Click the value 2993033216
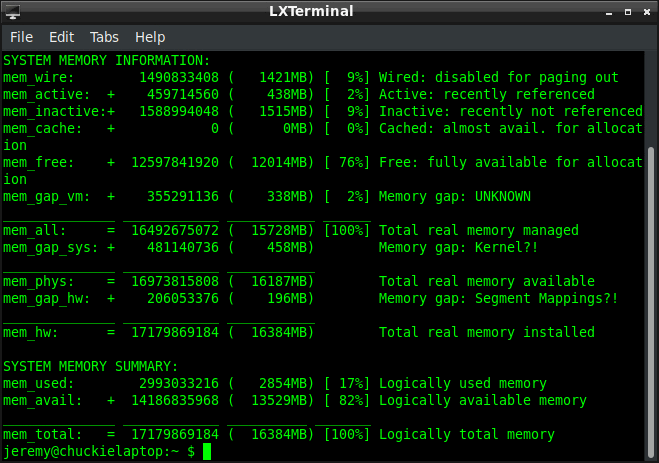 (x=179, y=384)
